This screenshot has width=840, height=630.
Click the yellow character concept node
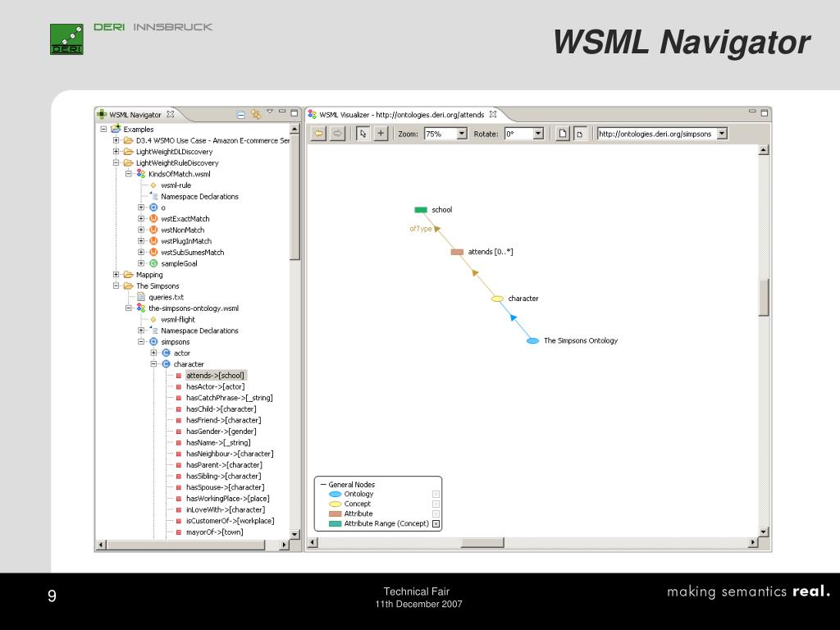coord(497,299)
